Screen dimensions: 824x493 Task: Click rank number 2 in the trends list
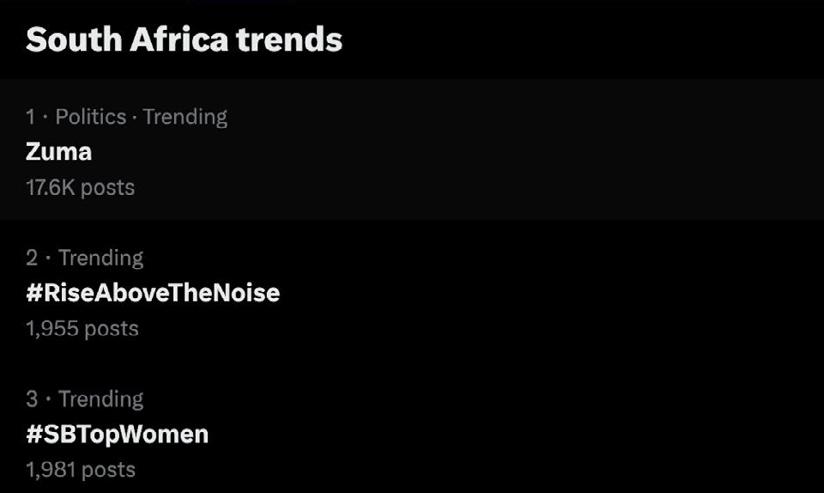[32, 258]
